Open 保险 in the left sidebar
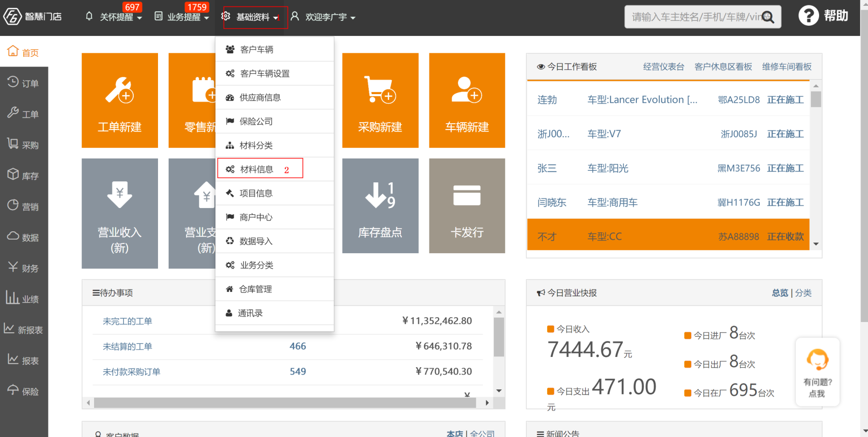 24,391
